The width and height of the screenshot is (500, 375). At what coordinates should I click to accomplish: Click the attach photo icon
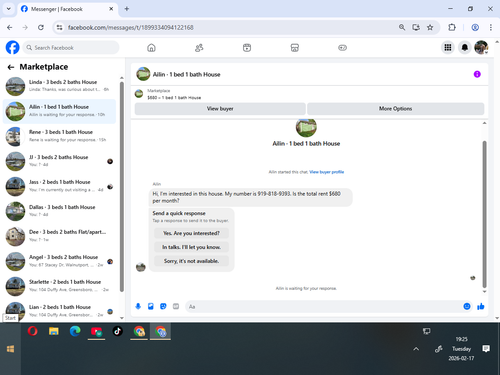click(x=151, y=306)
